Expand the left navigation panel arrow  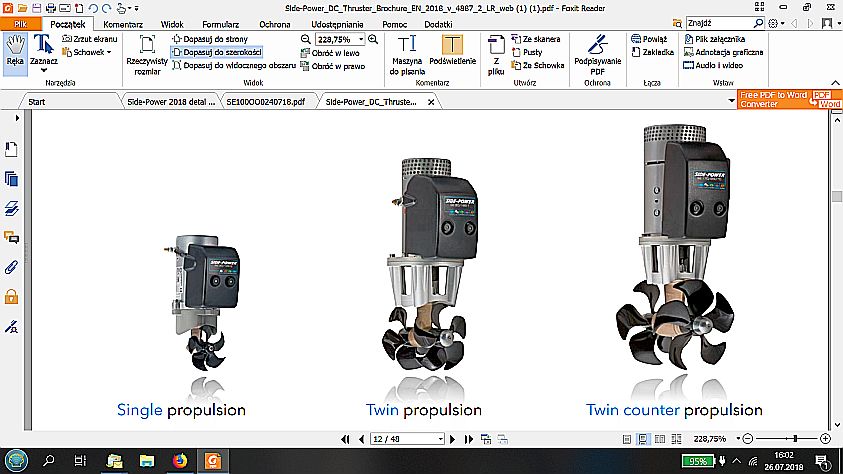point(17,118)
